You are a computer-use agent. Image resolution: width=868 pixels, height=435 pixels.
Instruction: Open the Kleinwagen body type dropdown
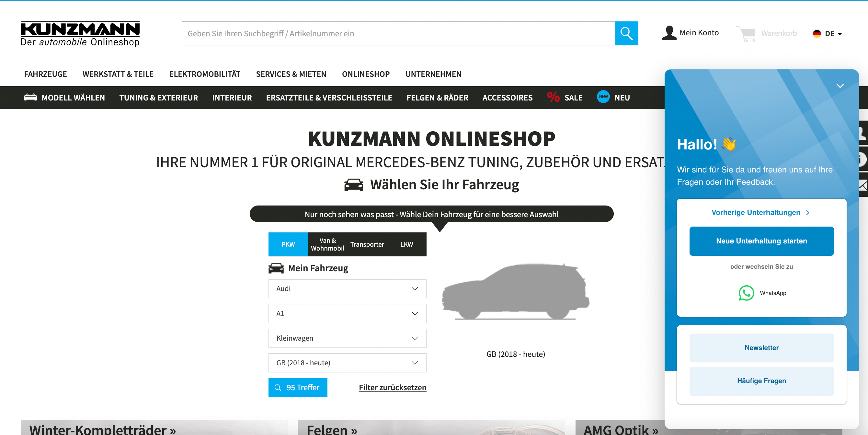(x=347, y=338)
